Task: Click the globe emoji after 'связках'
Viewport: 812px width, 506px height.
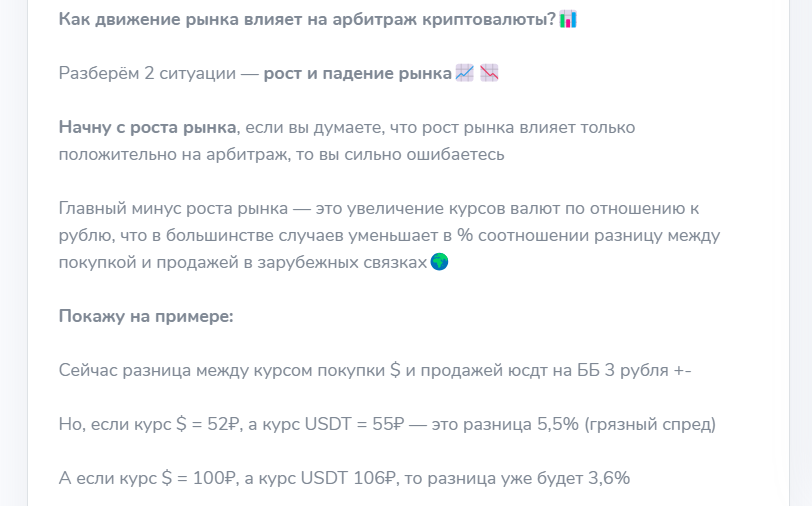Action: (x=439, y=262)
